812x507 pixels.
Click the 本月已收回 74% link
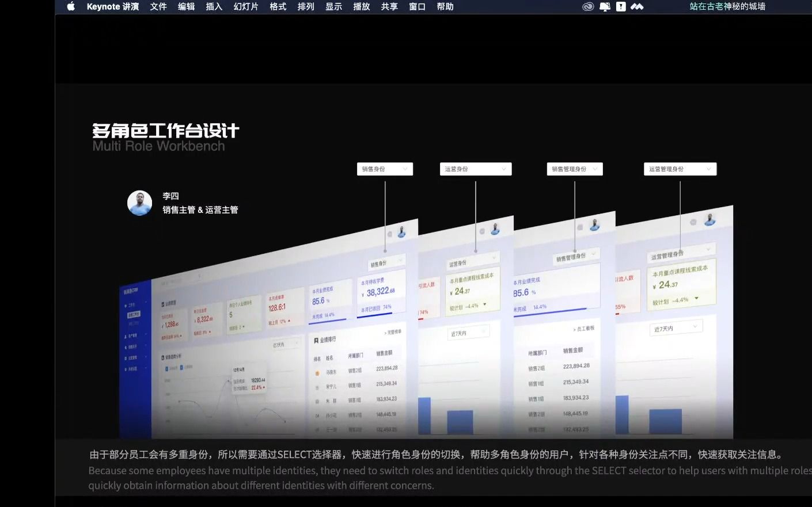point(376,307)
